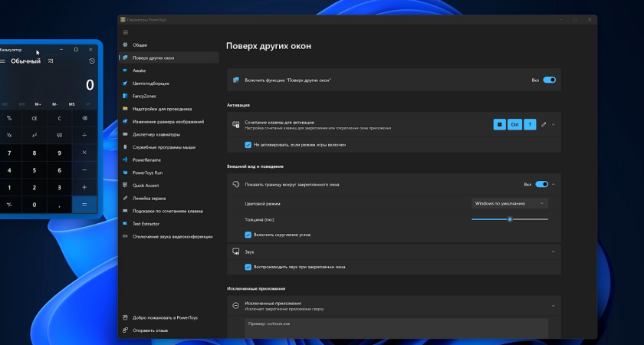Uncheck Включить скругление углов checkbox
The image size is (644, 345).
coord(248,235)
